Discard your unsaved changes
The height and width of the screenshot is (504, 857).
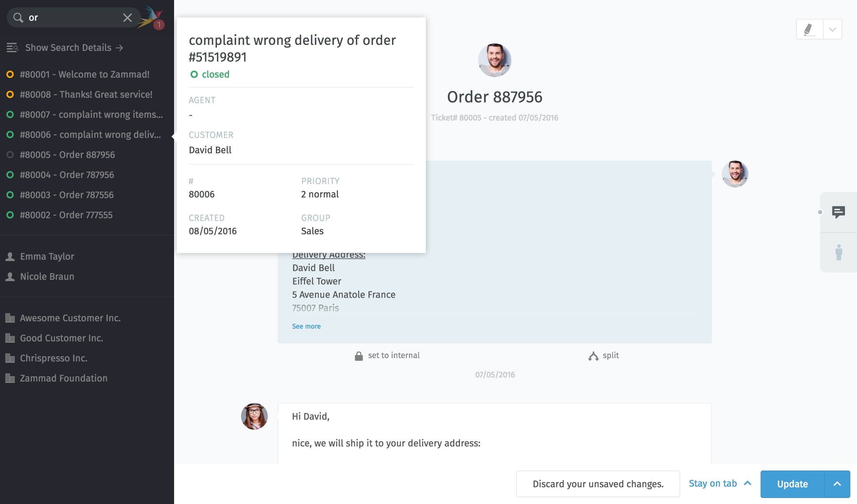click(598, 484)
